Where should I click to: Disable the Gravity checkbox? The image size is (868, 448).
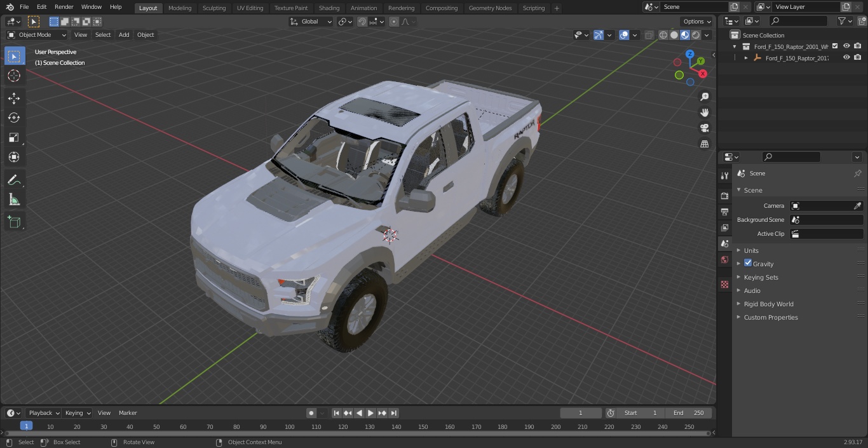748,263
